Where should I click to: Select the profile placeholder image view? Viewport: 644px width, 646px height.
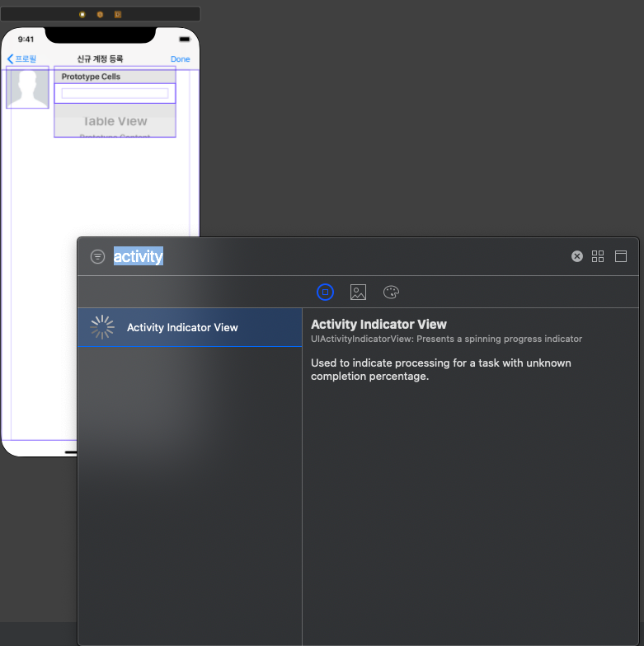tap(28, 87)
